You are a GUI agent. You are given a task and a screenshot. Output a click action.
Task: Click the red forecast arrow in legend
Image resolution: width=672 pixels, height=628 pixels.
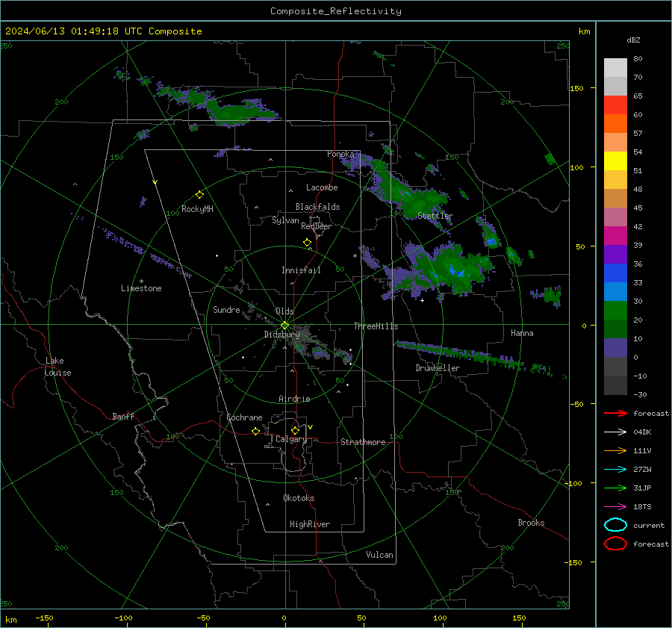[615, 413]
